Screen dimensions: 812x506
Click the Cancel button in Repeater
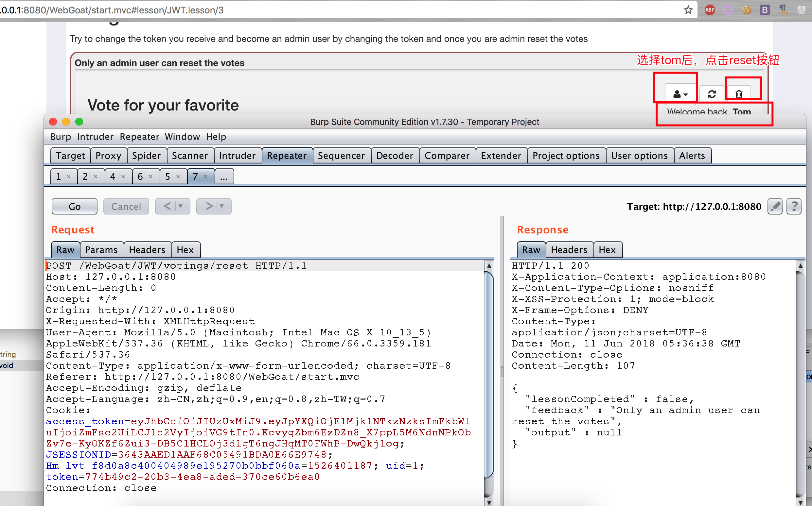[126, 206]
